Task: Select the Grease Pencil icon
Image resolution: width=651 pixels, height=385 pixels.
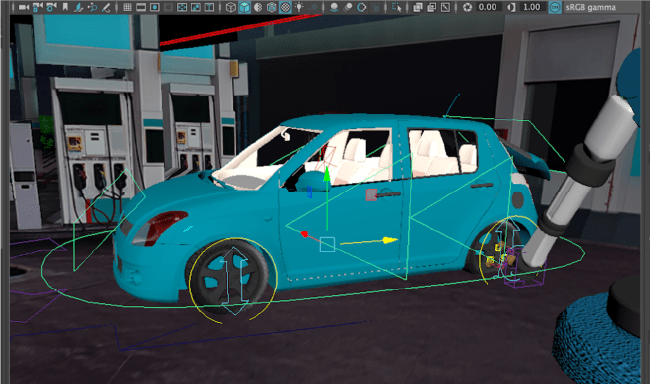Action: [x=106, y=7]
